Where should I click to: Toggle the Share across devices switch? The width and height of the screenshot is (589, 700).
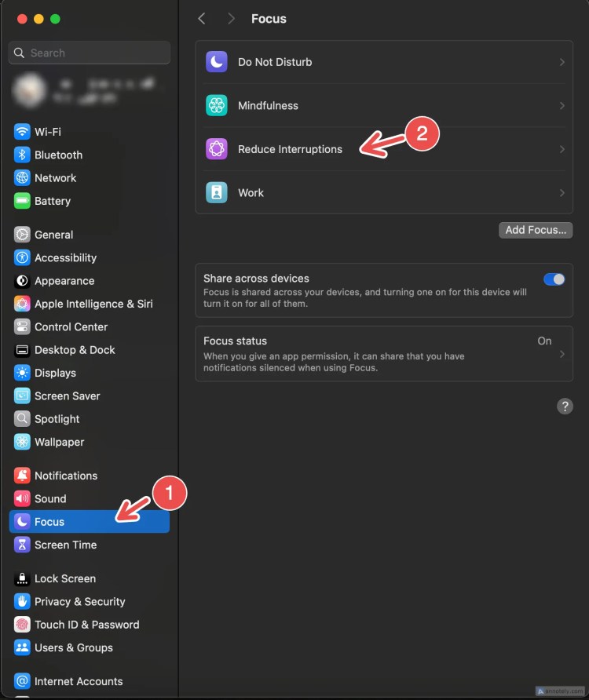click(x=554, y=279)
